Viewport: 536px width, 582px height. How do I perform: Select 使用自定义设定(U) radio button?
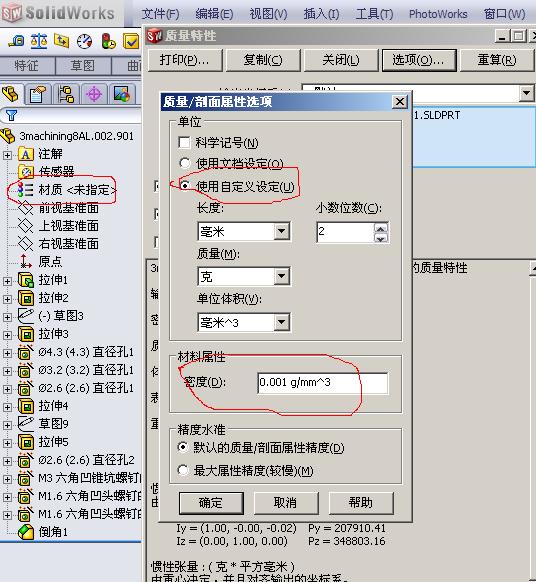click(184, 186)
